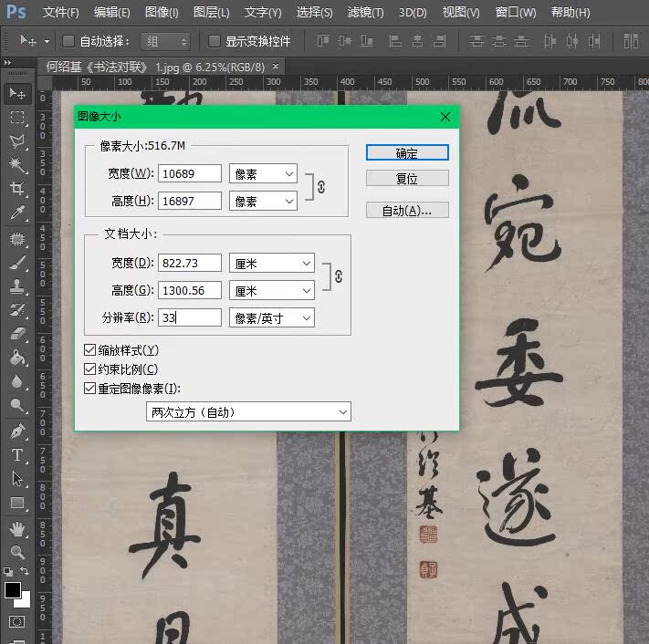The height and width of the screenshot is (644, 649).
Task: Select the Hand tool
Action: pyautogui.click(x=17, y=529)
